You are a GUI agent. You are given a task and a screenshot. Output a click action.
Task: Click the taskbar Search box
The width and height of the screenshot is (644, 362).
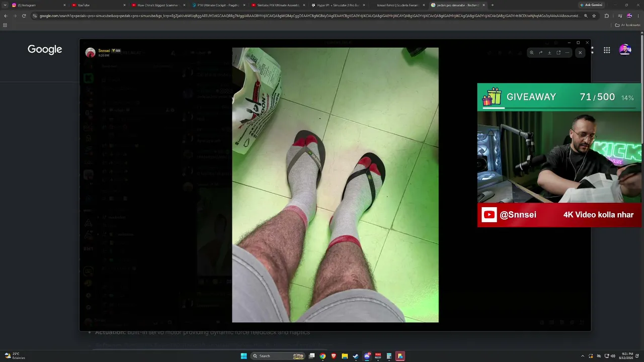[278, 356]
